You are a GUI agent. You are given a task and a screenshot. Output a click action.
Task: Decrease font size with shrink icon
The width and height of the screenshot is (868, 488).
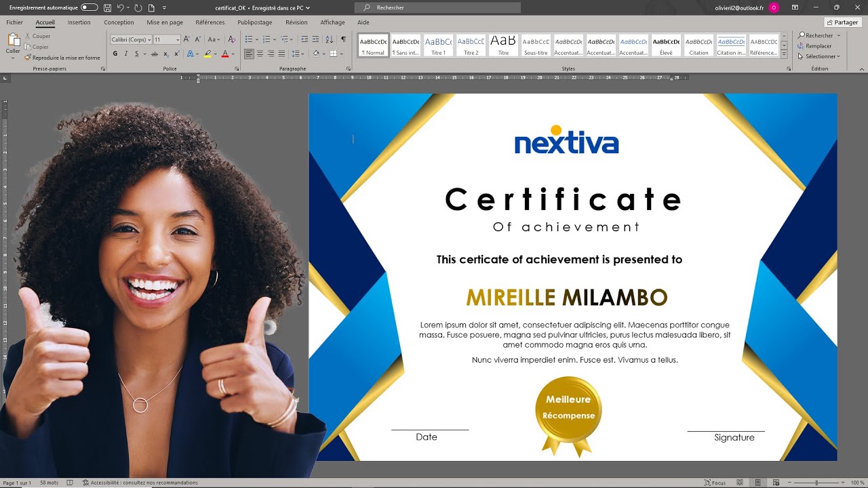pos(197,39)
